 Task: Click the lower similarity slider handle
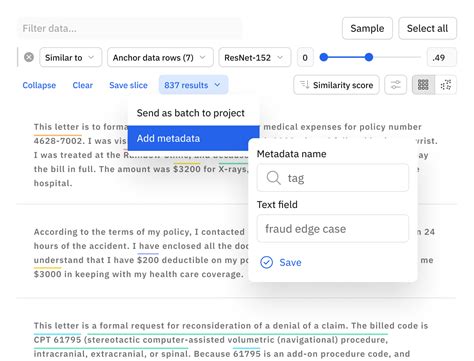pyautogui.click(x=323, y=57)
